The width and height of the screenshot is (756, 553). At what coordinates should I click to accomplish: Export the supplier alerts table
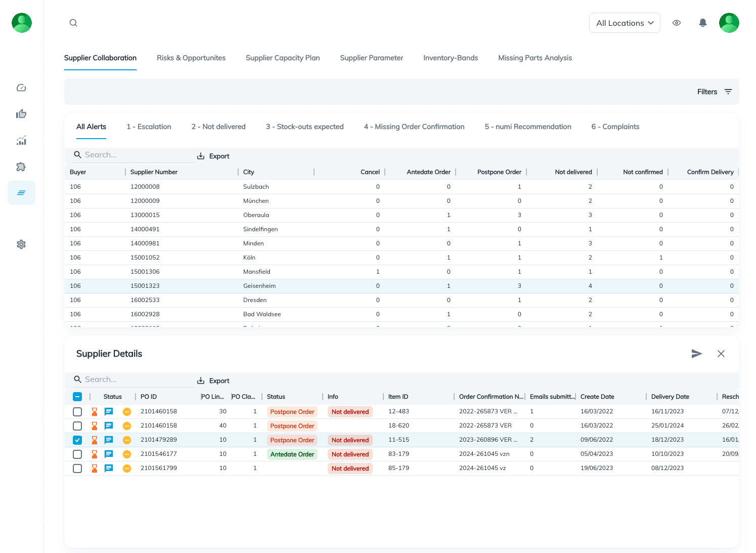pos(213,156)
